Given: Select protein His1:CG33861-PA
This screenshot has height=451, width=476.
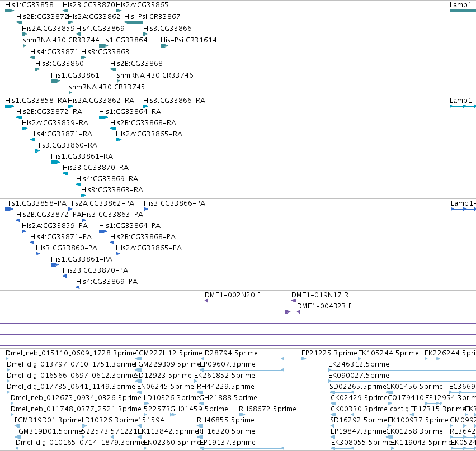Looking at the screenshot, I should pyautogui.click(x=81, y=259).
